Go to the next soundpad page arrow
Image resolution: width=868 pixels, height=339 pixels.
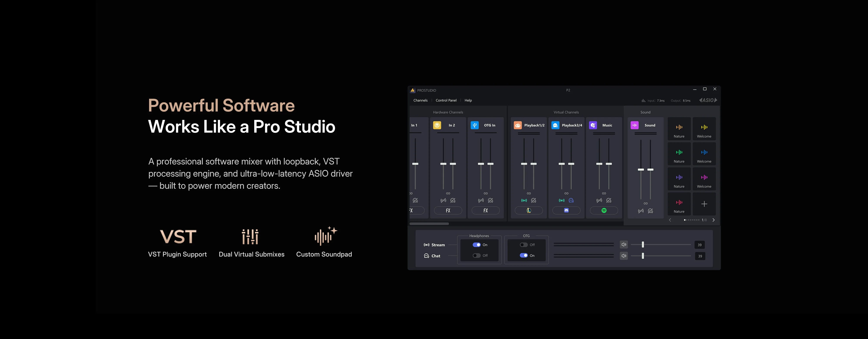713,220
